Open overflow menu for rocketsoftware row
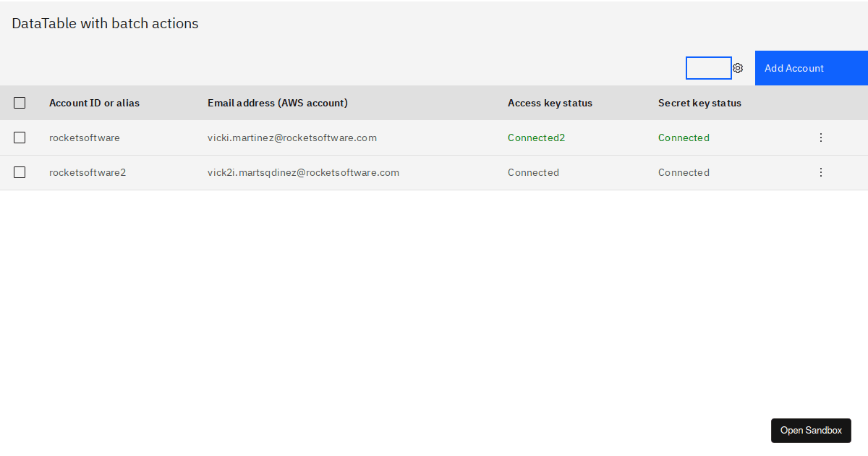 820,138
